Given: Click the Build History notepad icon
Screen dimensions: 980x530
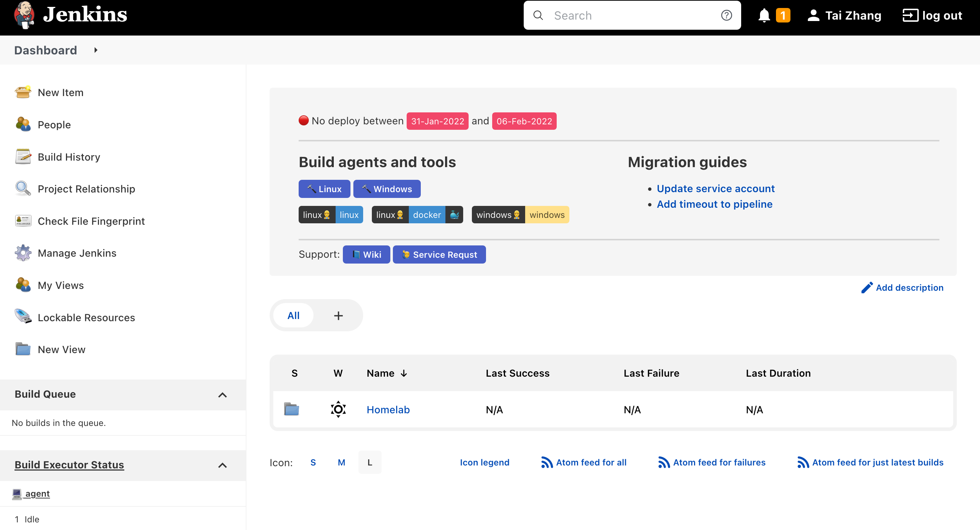Looking at the screenshot, I should (x=23, y=157).
